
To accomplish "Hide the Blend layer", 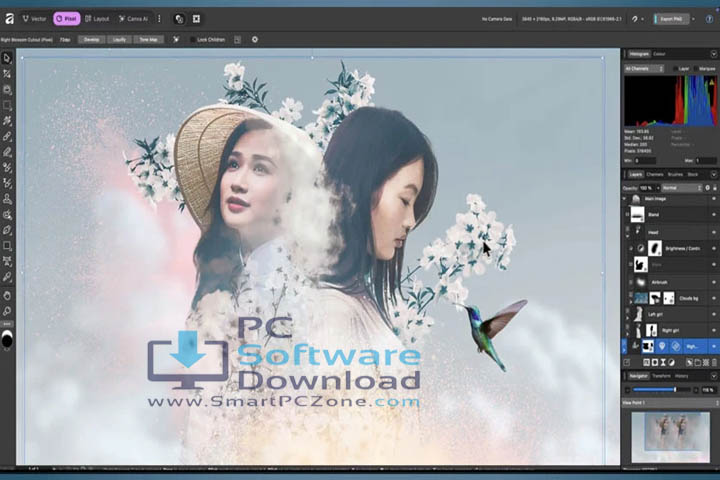I will (x=714, y=215).
